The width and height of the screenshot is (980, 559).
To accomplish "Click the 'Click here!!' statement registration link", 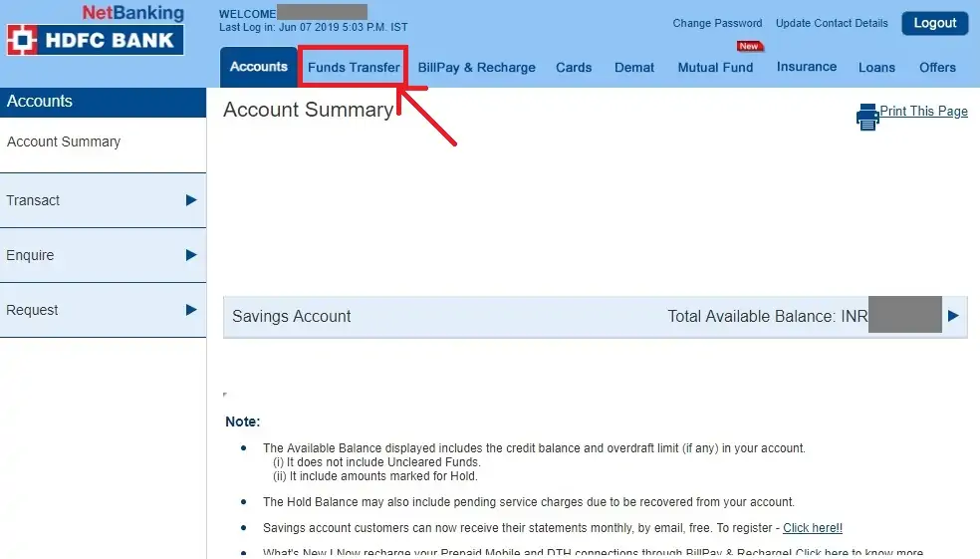I will (x=813, y=528).
